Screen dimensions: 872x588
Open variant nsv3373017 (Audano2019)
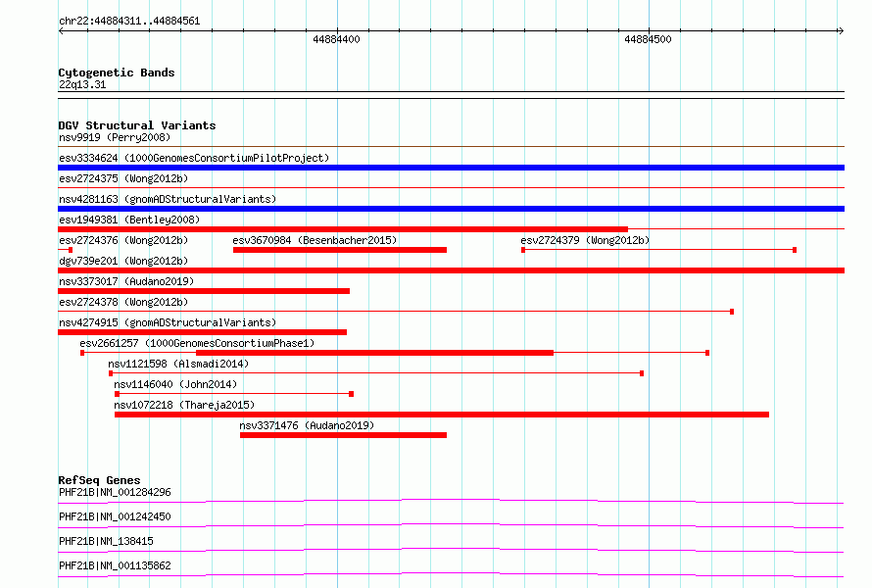(x=126, y=281)
